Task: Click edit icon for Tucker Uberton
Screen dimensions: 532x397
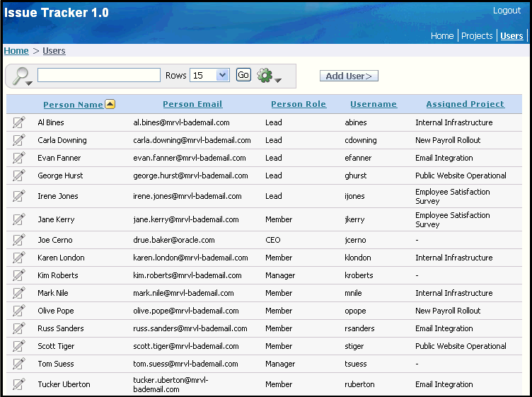Action: point(18,384)
